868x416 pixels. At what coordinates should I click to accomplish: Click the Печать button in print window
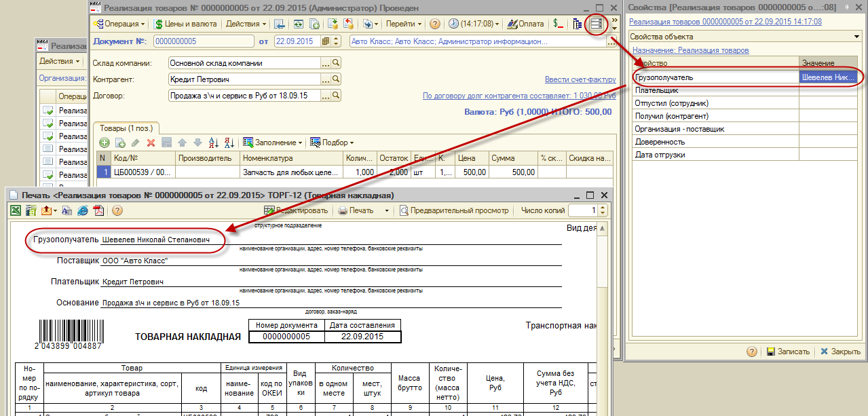coord(356,210)
